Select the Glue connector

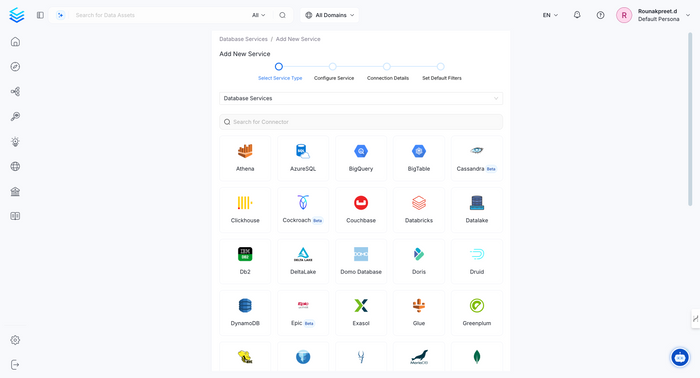419,313
